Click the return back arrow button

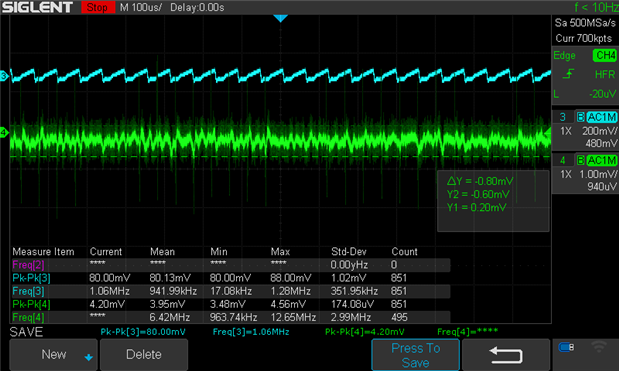point(506,355)
